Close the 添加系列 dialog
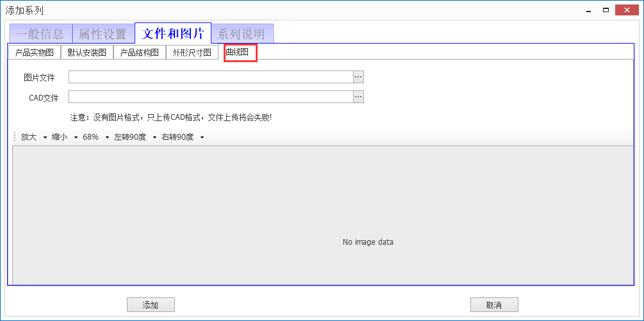This screenshot has width=644, height=321. [627, 10]
